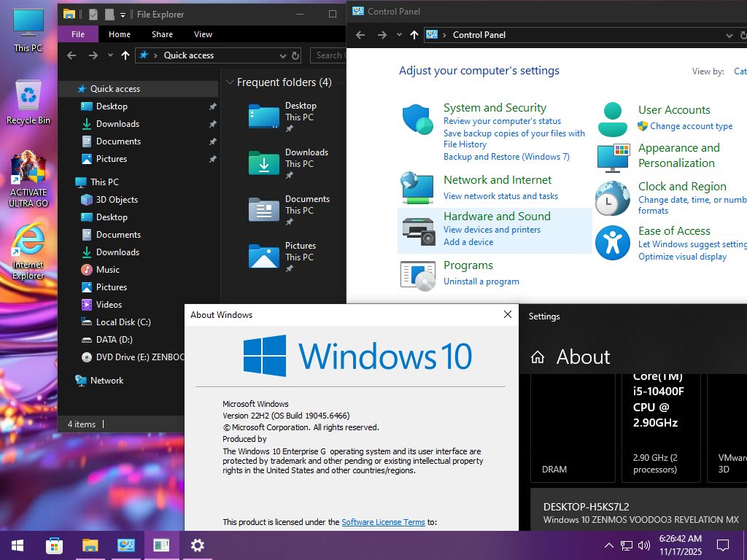Open the network tray icon
The width and height of the screenshot is (747, 560).
[x=627, y=545]
